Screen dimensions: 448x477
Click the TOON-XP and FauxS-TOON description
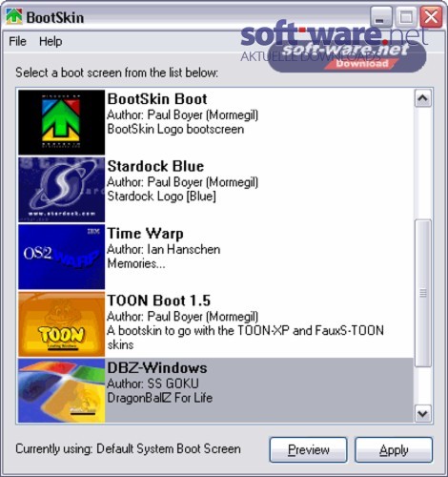pos(245,338)
